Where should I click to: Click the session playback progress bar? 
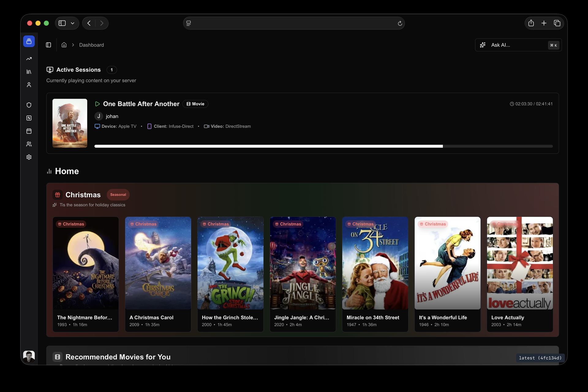pyautogui.click(x=323, y=146)
